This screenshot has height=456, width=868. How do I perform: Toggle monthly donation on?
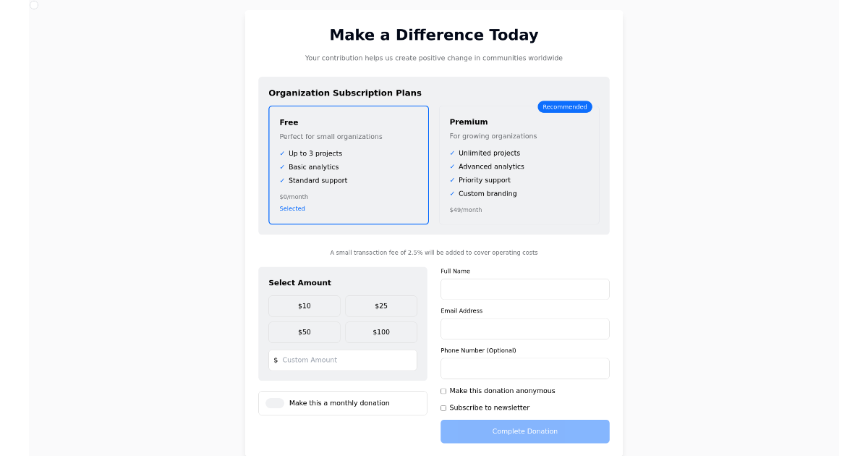tap(275, 402)
